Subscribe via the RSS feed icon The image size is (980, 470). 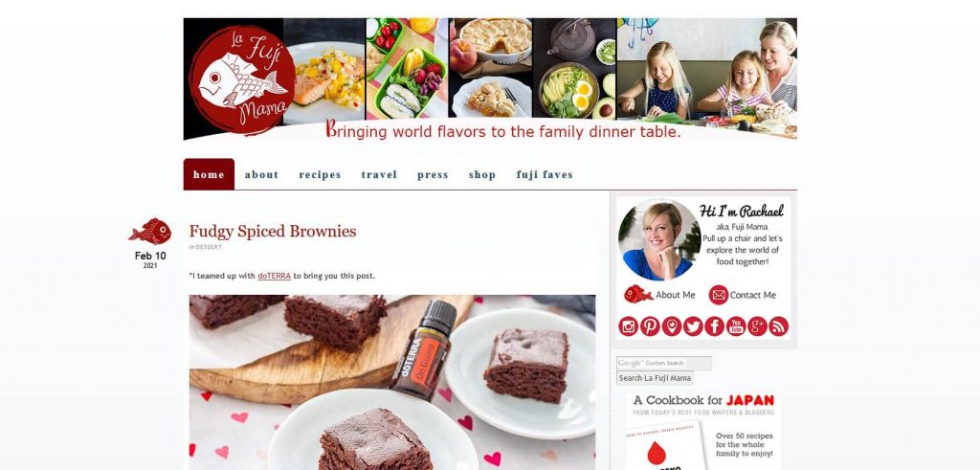pyautogui.click(x=779, y=326)
